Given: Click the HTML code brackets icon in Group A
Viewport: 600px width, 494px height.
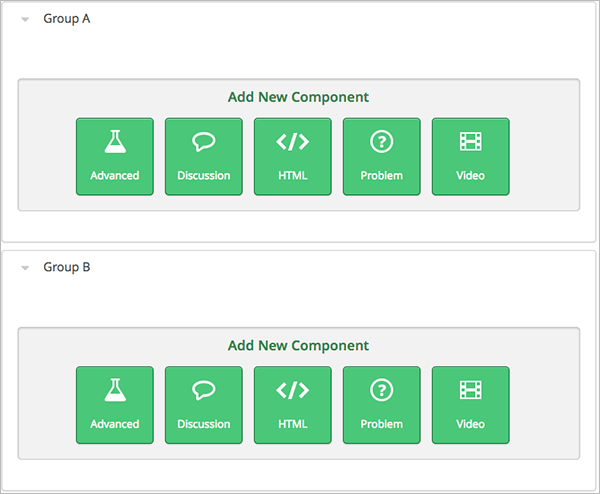Looking at the screenshot, I should [x=293, y=142].
